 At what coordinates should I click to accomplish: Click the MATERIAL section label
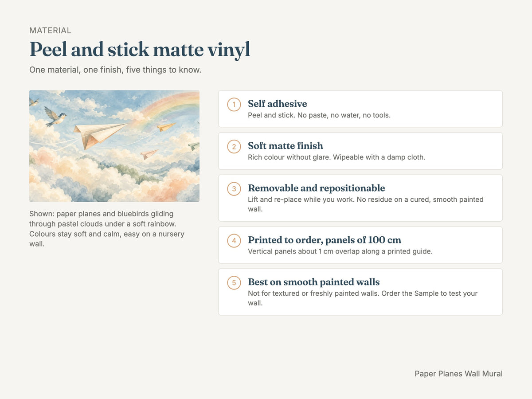click(50, 31)
